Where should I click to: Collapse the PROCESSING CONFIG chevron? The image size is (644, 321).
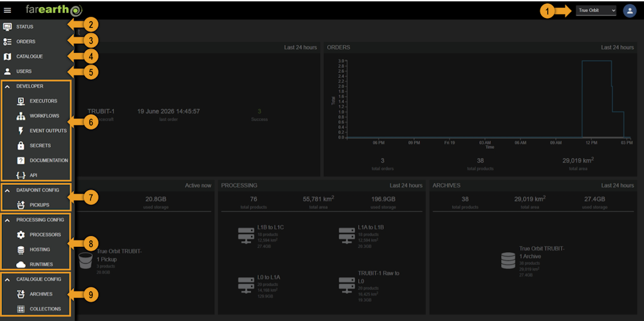coord(7,220)
